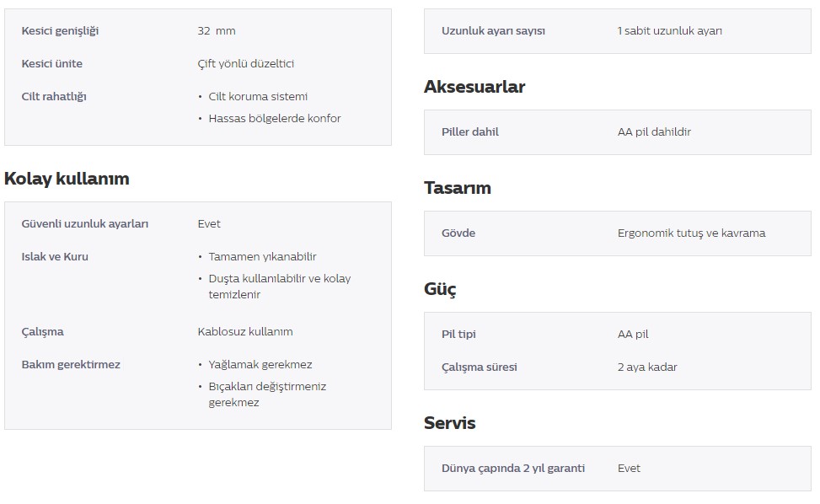Click the Güç section heading
The image size is (820, 504).
pyautogui.click(x=440, y=289)
